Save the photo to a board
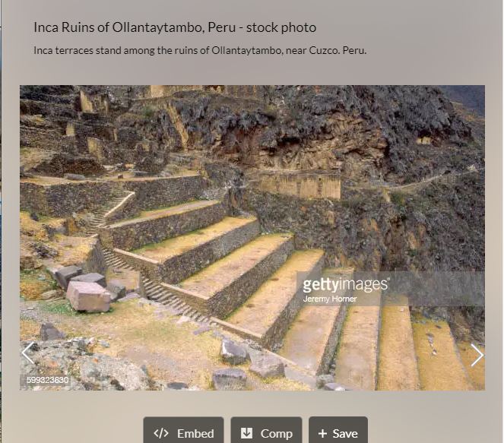The width and height of the screenshot is (504, 443). pos(338,431)
